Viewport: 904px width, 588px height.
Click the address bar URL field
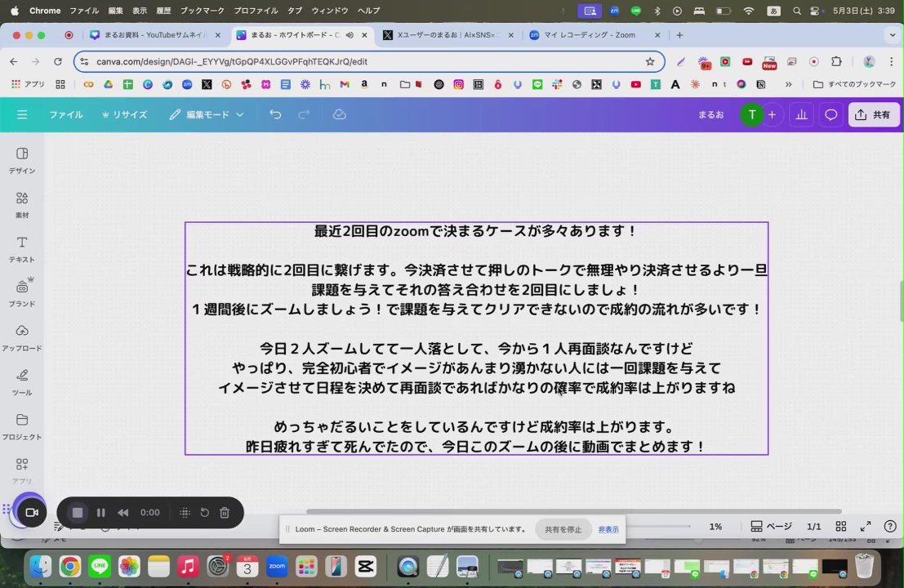(369, 62)
